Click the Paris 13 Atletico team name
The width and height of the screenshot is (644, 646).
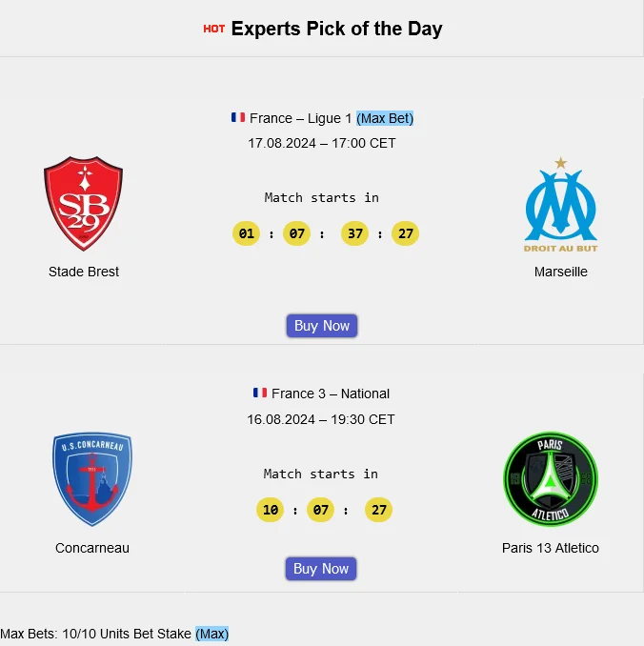[551, 548]
